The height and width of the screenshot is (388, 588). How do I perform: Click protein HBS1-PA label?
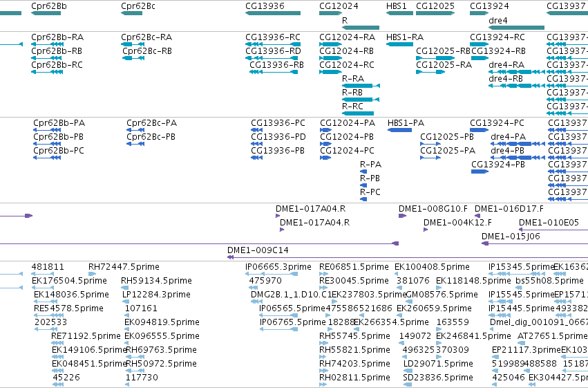406,123
